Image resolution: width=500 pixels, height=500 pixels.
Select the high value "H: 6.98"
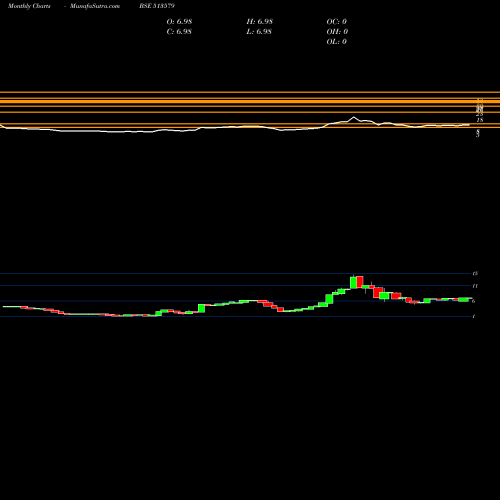click(x=260, y=21)
